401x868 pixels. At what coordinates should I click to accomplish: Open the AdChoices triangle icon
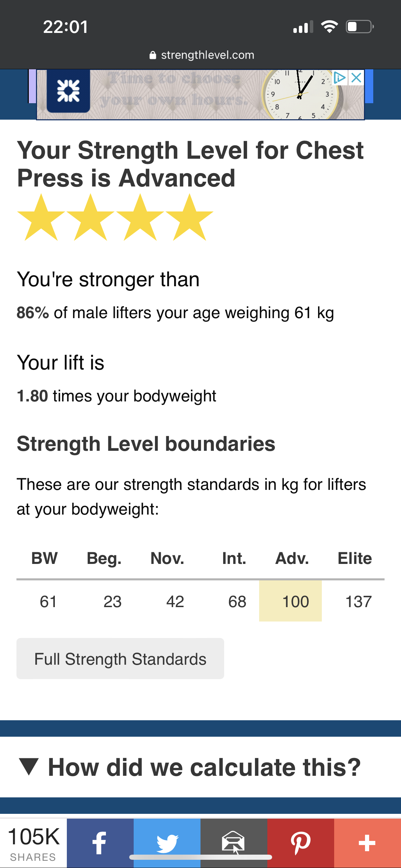pos(340,78)
